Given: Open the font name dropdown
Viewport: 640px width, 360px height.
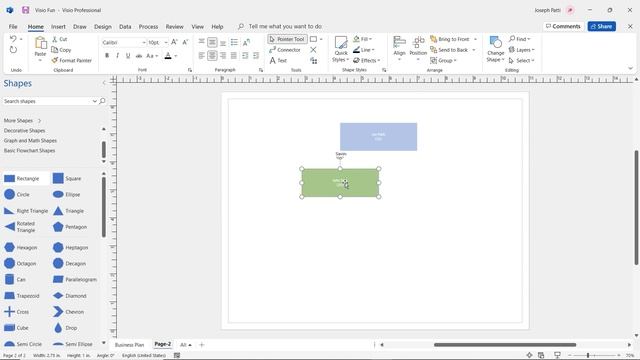Looking at the screenshot, I should click(144, 42).
